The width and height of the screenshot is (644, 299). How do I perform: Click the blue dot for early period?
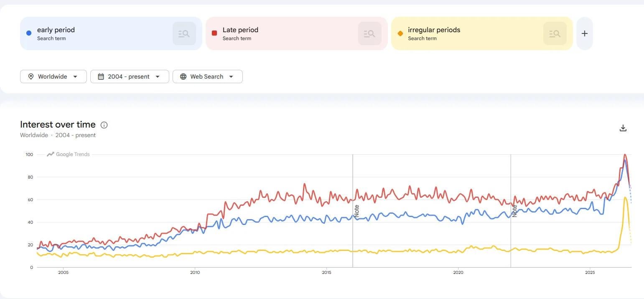point(29,33)
